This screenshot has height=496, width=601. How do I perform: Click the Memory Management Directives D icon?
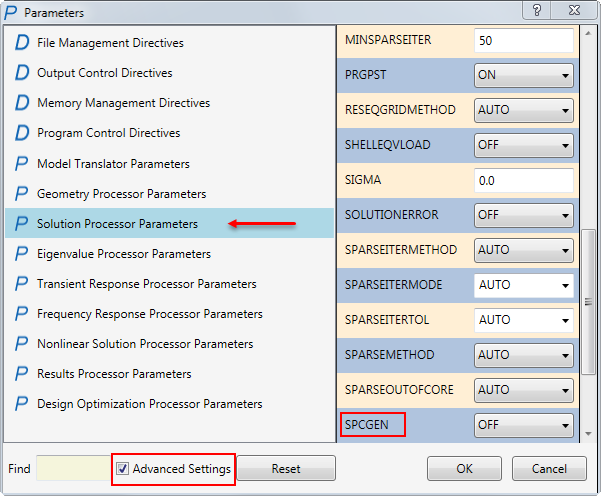(22, 103)
